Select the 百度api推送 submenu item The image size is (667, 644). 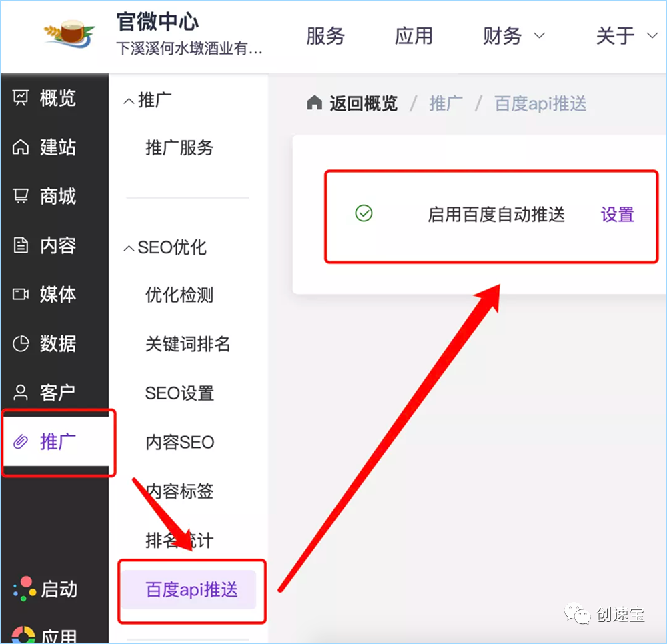[x=189, y=589]
